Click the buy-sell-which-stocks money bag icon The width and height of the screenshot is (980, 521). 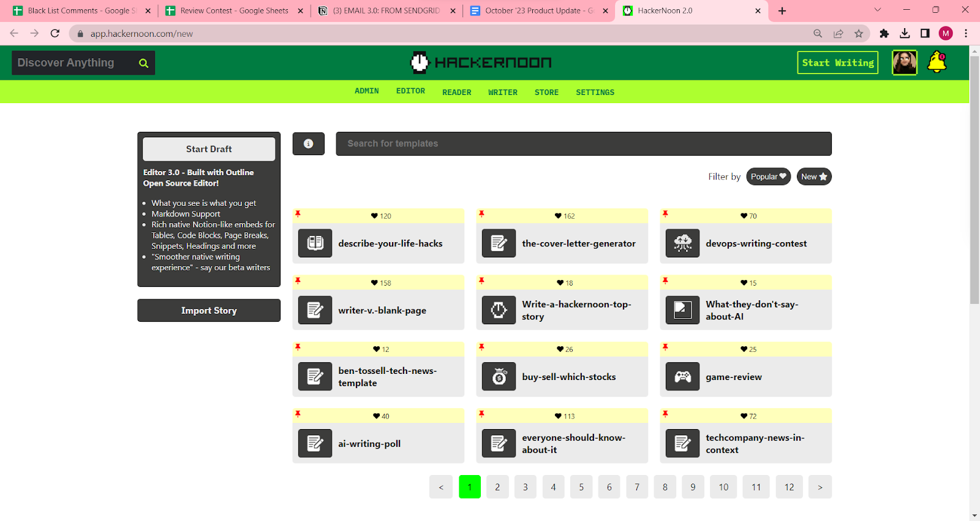click(x=499, y=377)
